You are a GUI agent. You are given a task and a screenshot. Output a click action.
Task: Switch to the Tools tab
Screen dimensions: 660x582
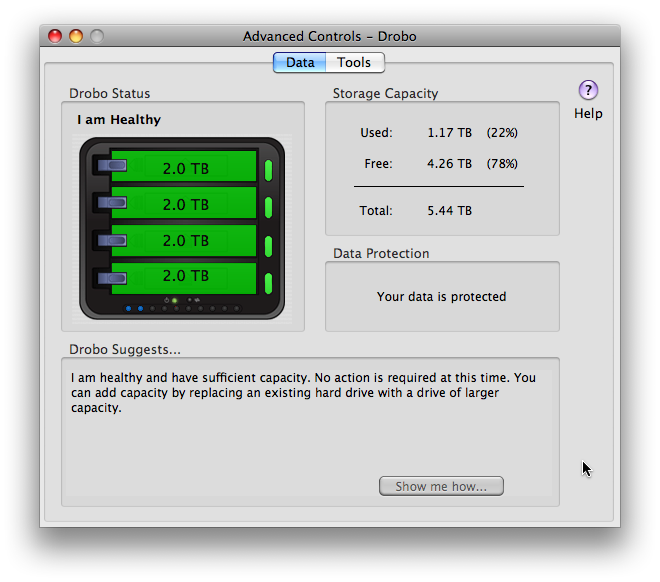[x=354, y=62]
